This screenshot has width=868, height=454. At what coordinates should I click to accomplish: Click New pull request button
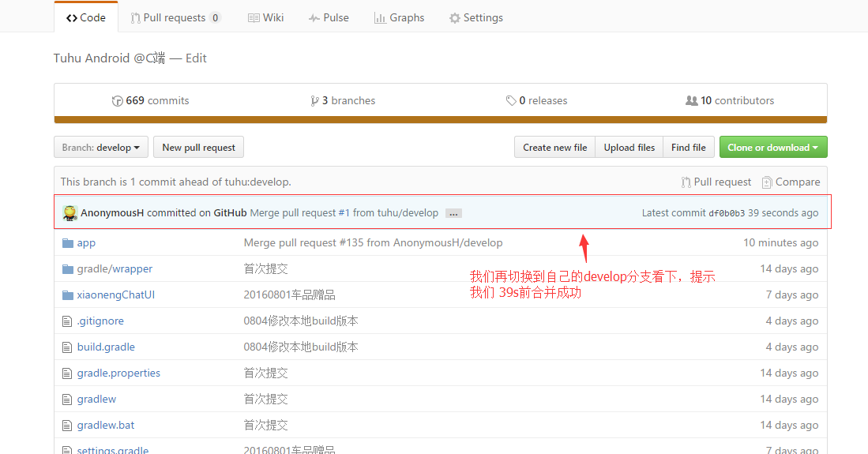coord(199,148)
